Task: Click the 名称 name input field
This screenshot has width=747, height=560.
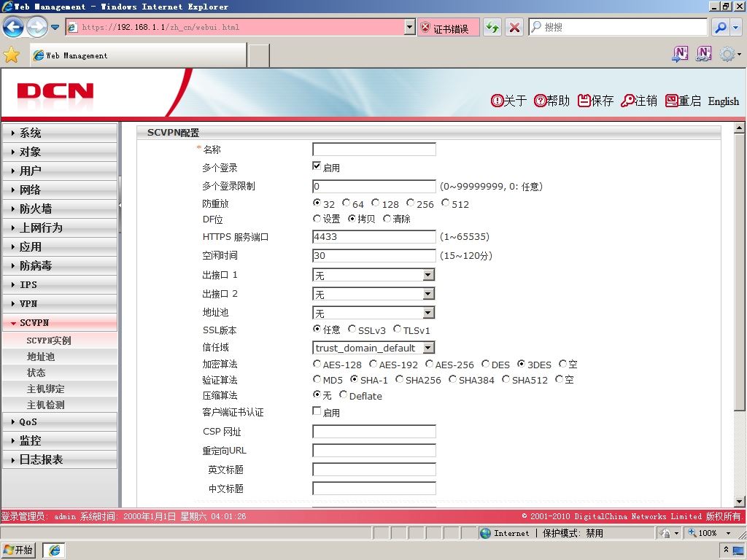Action: [x=374, y=149]
